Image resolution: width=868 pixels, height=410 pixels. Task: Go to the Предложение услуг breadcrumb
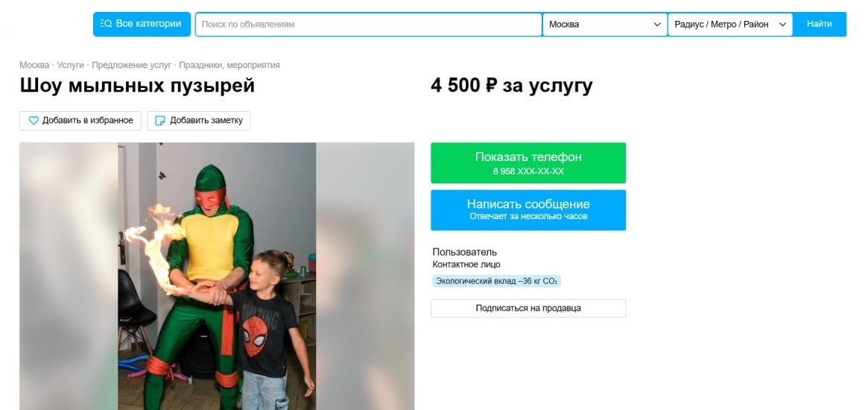(x=132, y=65)
